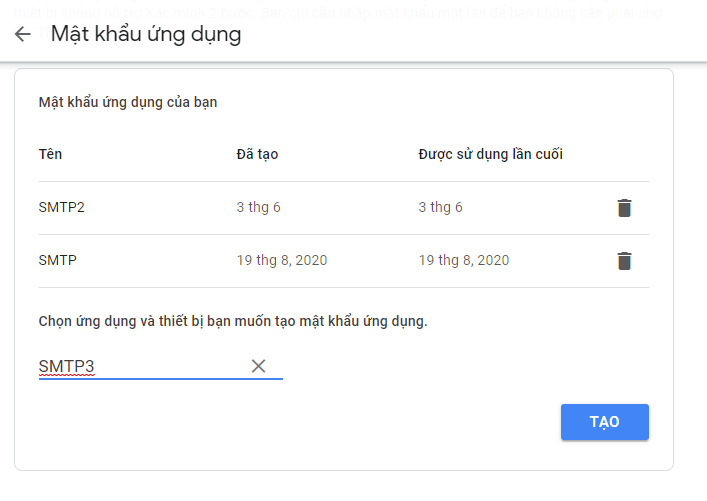
Task: Click the Mật khẩu ứng dụng page title
Action: click(146, 34)
